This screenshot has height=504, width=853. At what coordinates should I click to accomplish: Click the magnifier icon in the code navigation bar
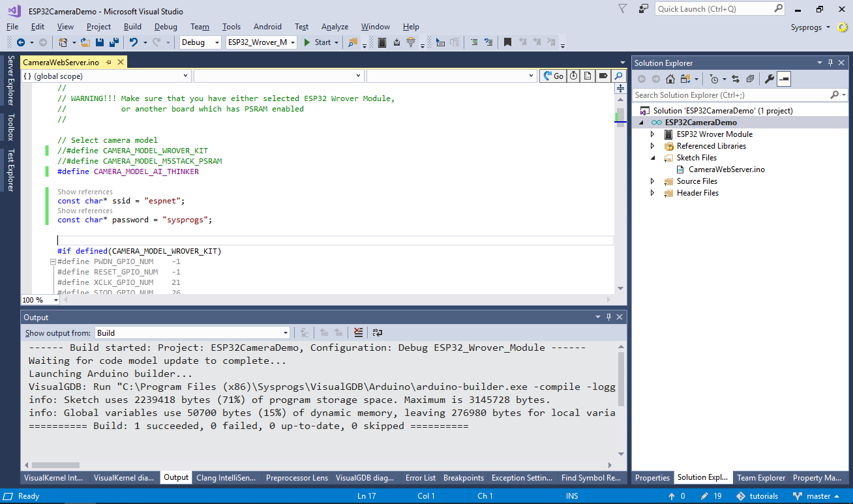619,76
